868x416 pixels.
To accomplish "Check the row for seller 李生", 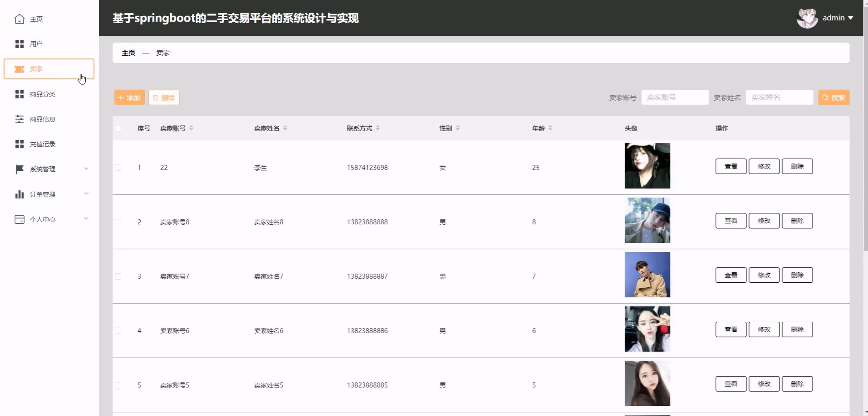I will click(x=118, y=167).
